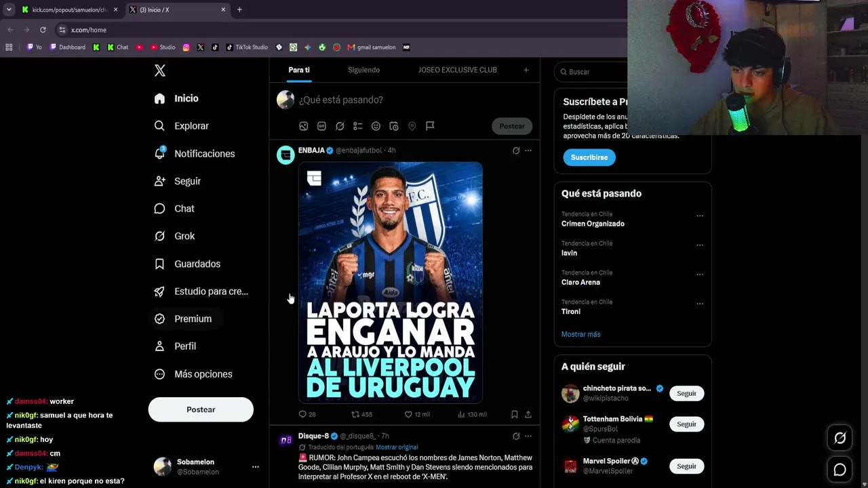Close the Inicio / X browser tab
This screenshot has width=868, height=488.
click(x=223, y=9)
